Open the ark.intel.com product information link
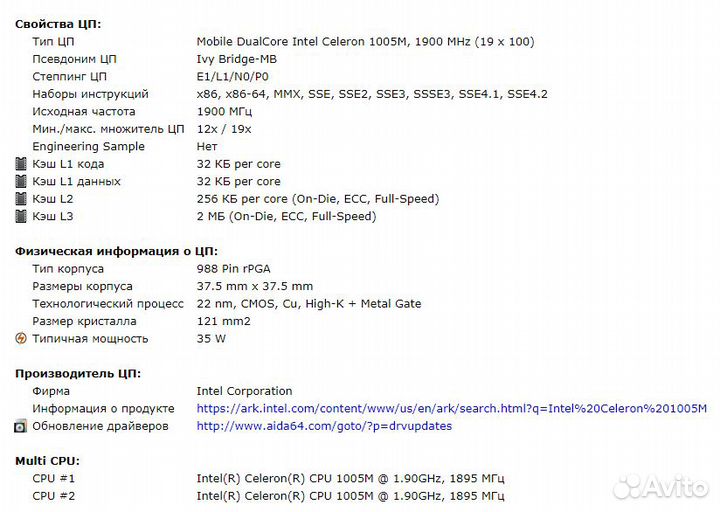Screen dimensions: 720x512 (x=451, y=408)
